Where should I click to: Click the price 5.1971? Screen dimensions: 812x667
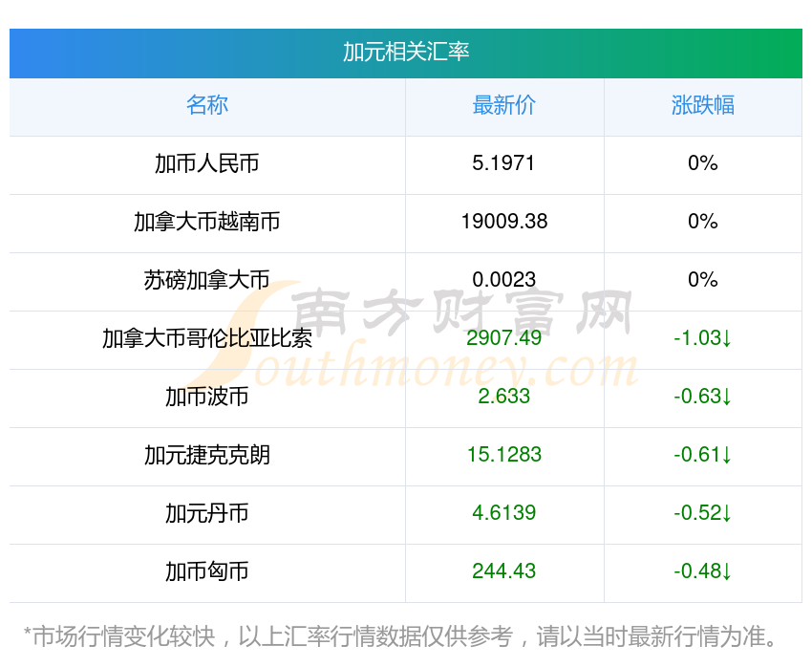[503, 163]
